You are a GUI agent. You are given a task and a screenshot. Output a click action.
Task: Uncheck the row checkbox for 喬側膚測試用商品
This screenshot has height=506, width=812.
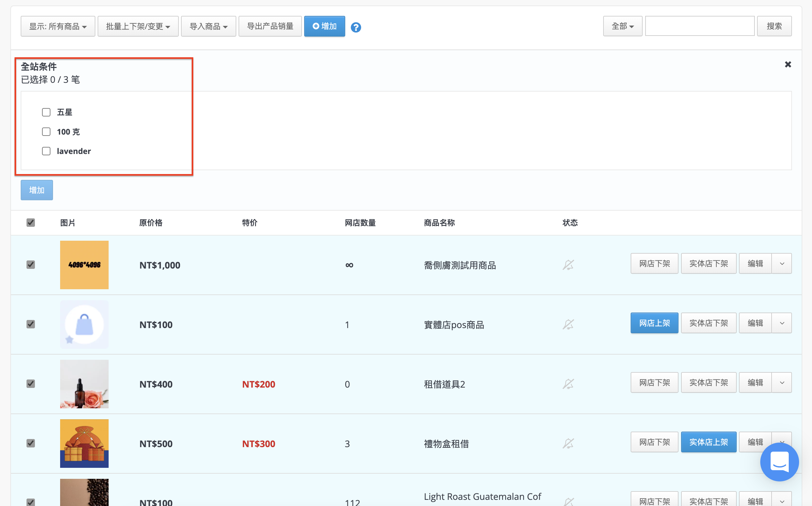(x=31, y=265)
